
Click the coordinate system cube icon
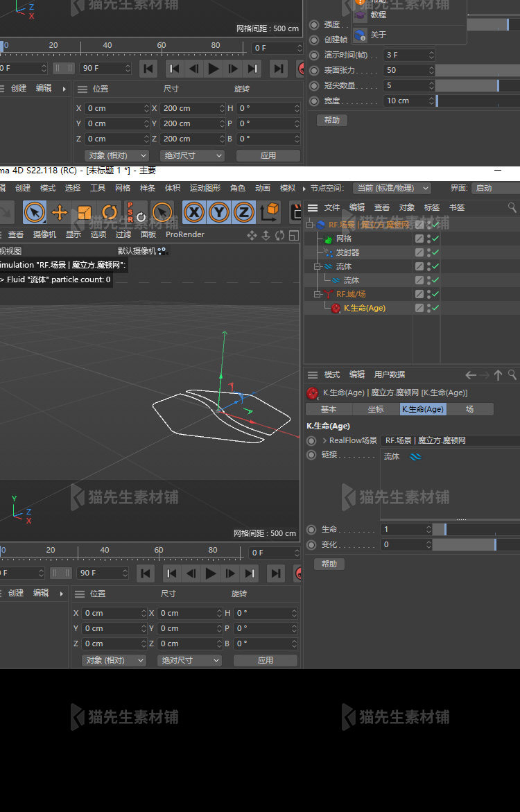(270, 212)
